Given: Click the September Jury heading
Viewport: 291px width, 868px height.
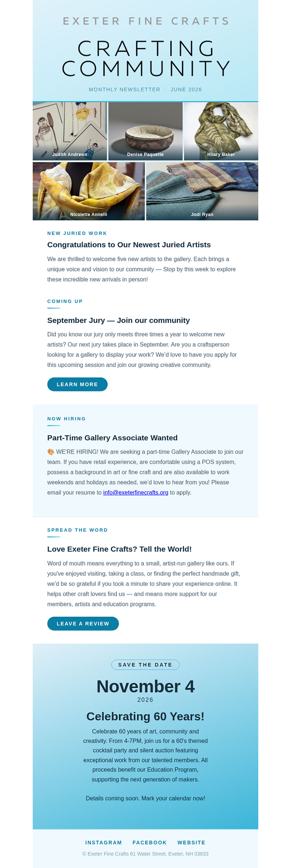Looking at the screenshot, I should 118,320.
